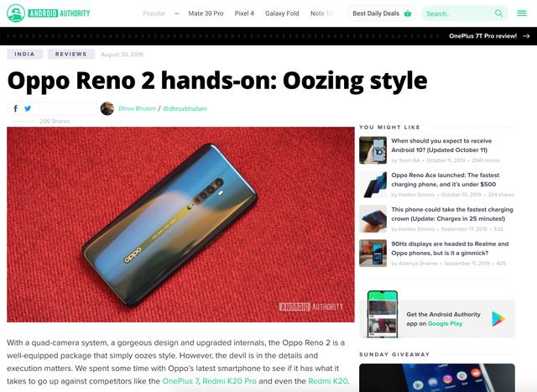The image size is (537, 392).
Task: Follow the Redmi K20 Pro link
Action: pos(229,381)
